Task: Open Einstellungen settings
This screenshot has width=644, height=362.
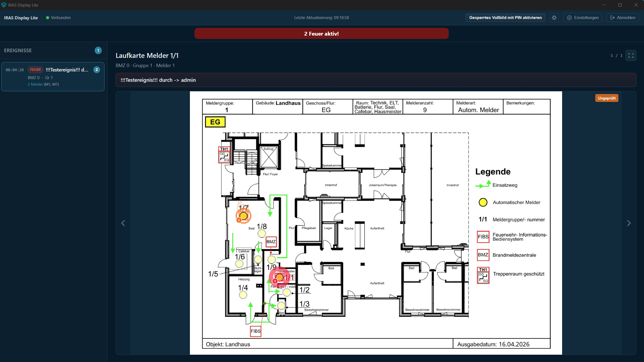Action: click(583, 18)
